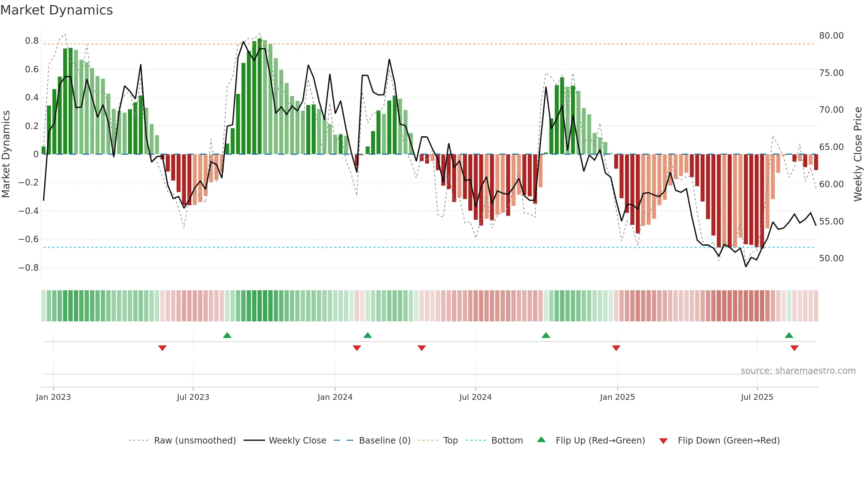The height and width of the screenshot is (488, 868).
Task: Click the green flip-up marker after Jan 2024
Action: (367, 335)
